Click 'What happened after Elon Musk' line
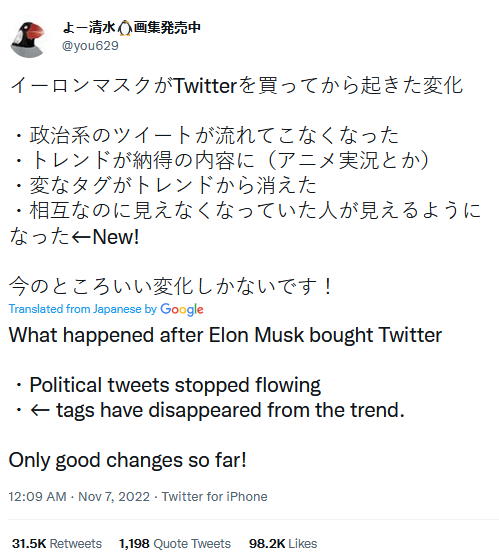 [x=225, y=335]
